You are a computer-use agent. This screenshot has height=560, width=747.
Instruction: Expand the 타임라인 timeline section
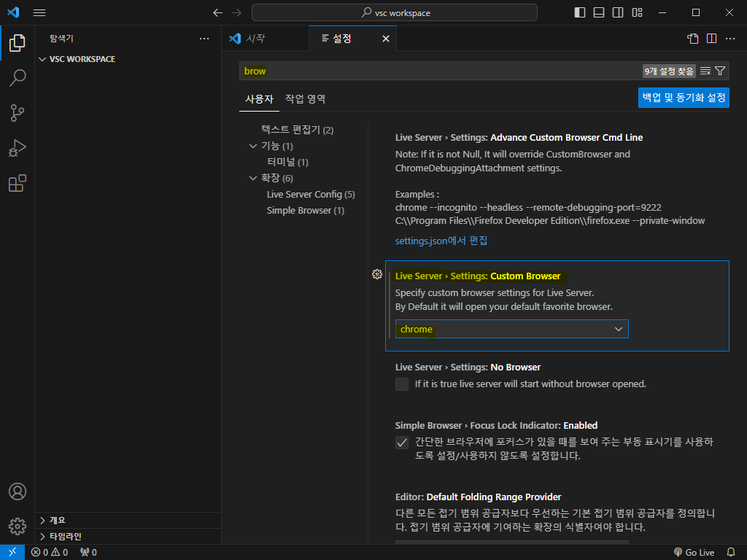(128, 536)
